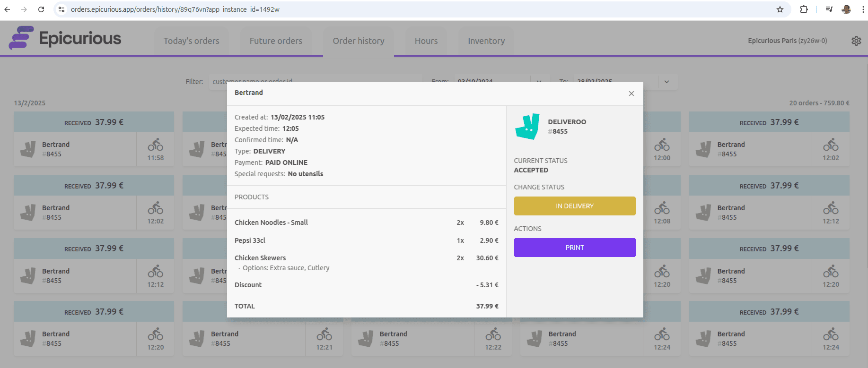Open Chrome three-dot menu
868x368 pixels.
(x=863, y=9)
